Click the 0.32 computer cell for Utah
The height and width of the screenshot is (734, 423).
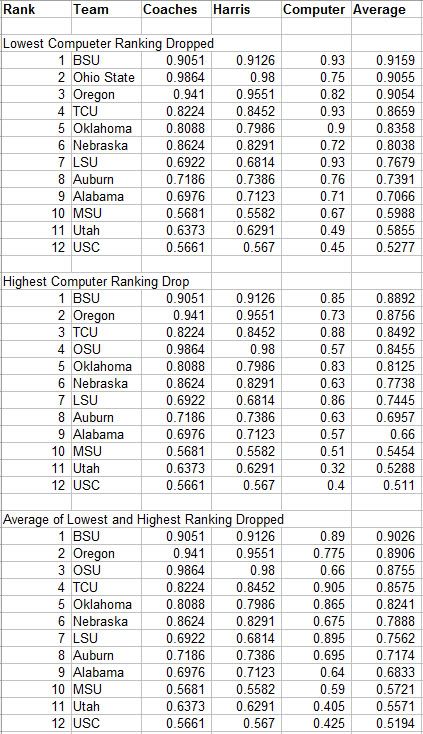(317, 468)
